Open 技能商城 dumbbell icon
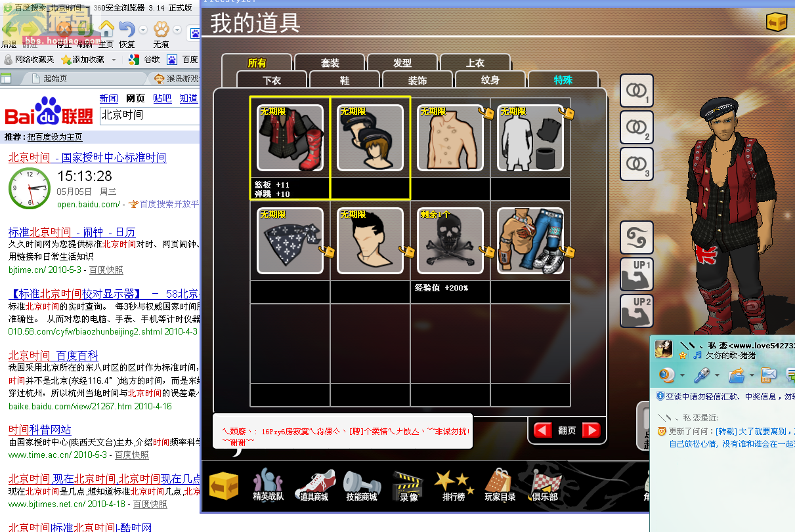The image size is (795, 532). pos(360,485)
